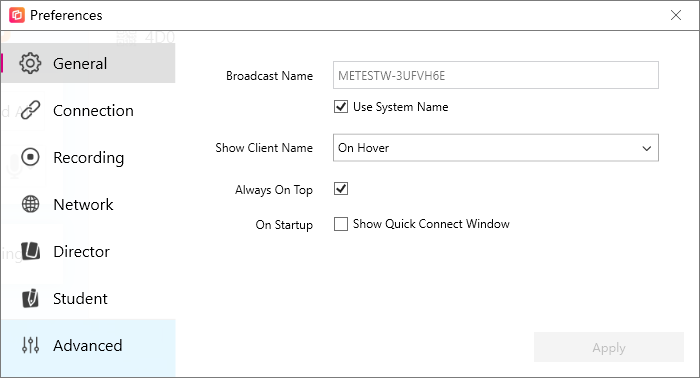Click the Recording circle icon
700x378 pixels.
[x=30, y=157]
